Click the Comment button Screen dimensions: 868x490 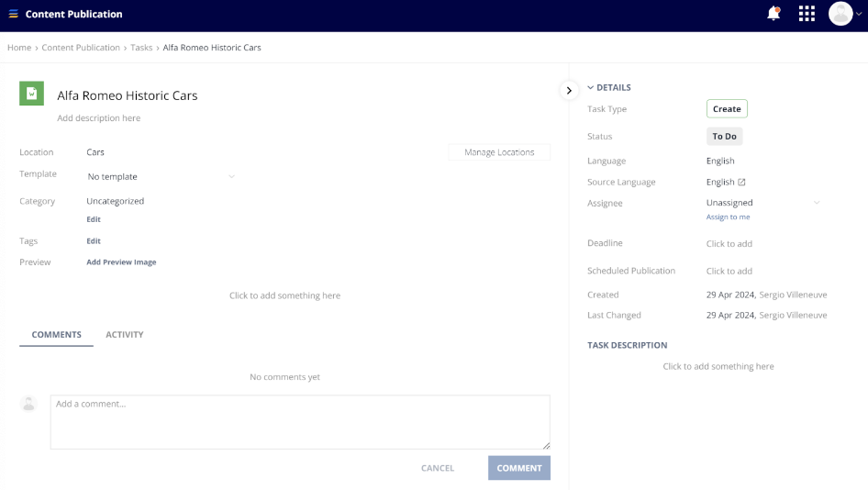click(x=519, y=468)
